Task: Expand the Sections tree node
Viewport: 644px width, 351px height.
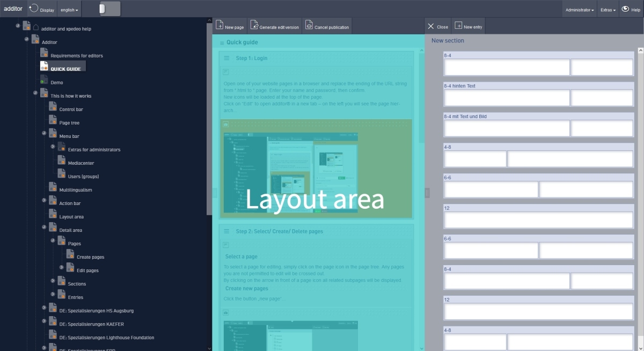Action: coord(53,281)
